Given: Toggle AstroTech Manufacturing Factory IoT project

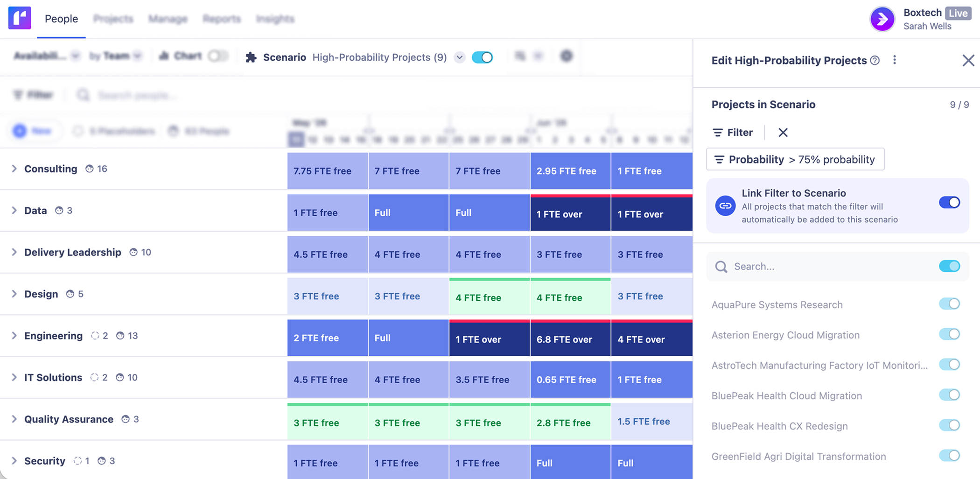Looking at the screenshot, I should click(949, 365).
